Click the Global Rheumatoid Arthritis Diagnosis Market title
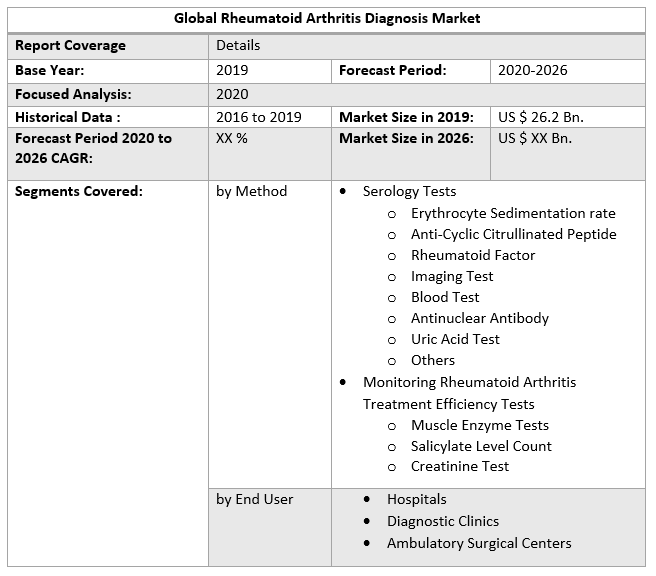Viewport: 656px width, 576px height. [327, 18]
